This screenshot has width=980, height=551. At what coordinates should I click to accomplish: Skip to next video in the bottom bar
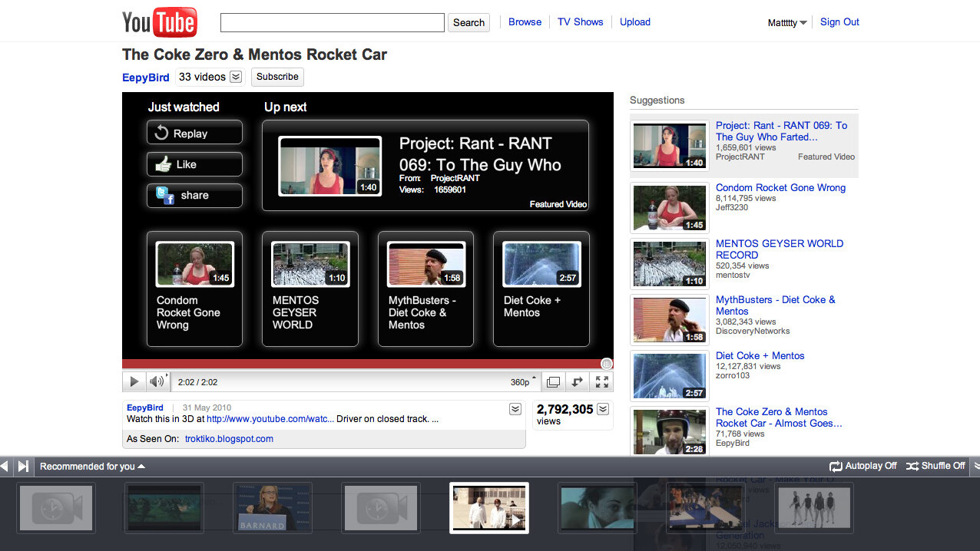(x=23, y=466)
